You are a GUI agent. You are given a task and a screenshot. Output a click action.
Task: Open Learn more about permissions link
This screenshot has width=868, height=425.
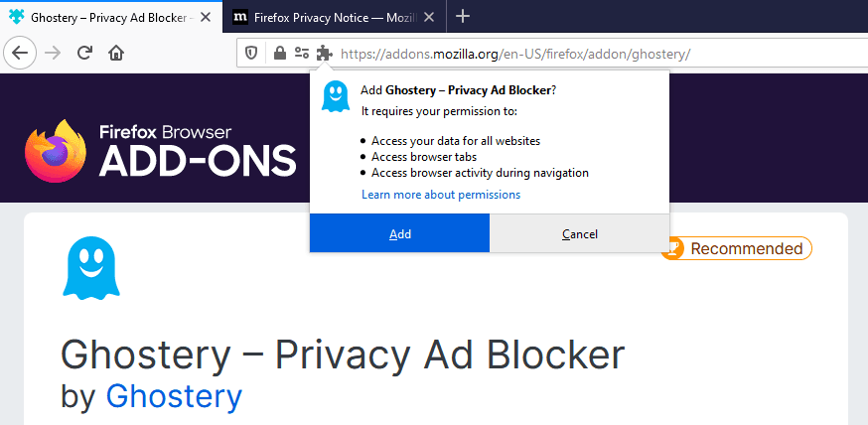tap(440, 195)
